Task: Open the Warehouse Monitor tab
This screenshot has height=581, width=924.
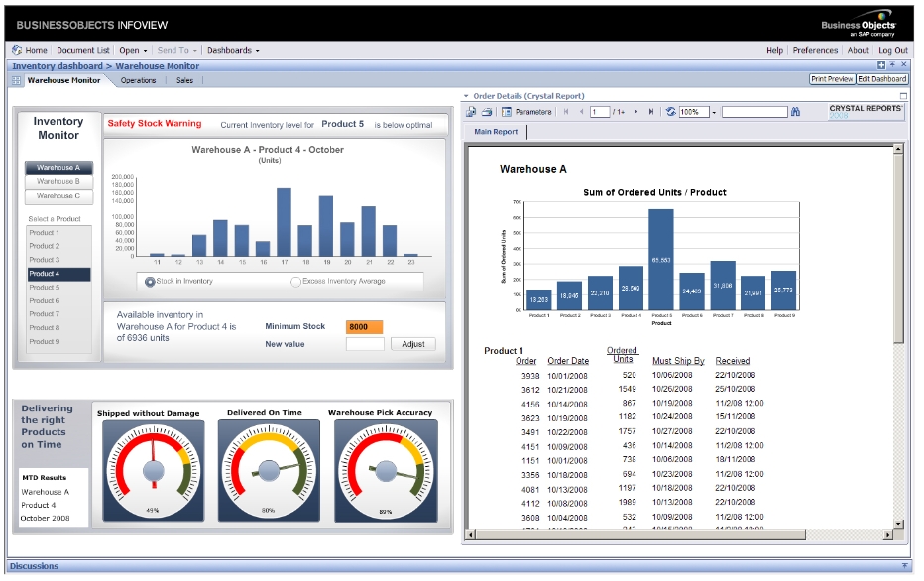Action: (x=63, y=80)
